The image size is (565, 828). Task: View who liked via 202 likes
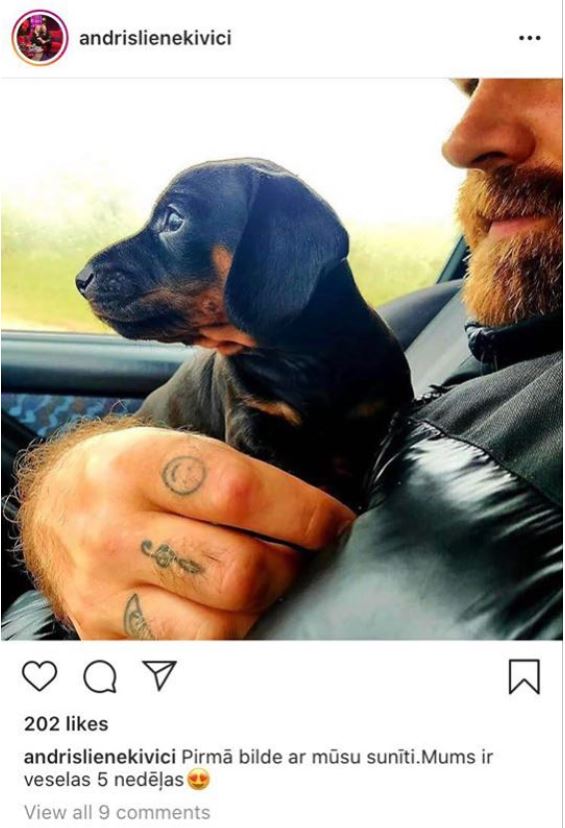[x=66, y=723]
